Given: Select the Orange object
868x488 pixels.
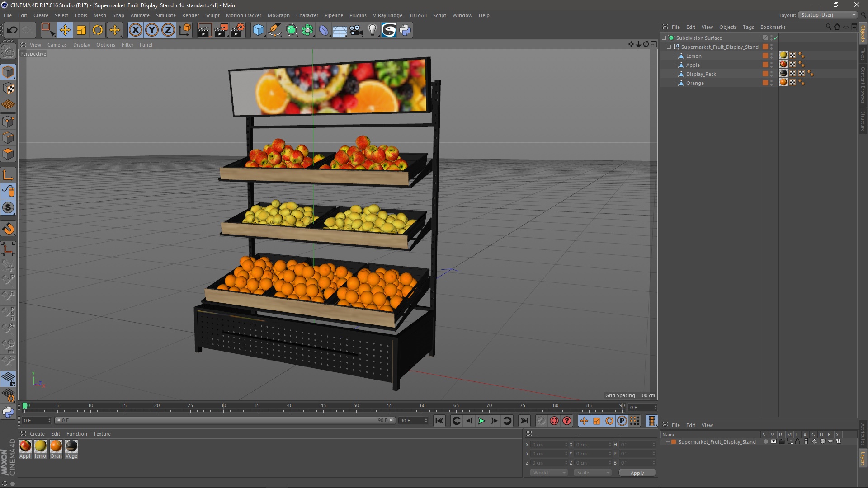Looking at the screenshot, I should (695, 83).
